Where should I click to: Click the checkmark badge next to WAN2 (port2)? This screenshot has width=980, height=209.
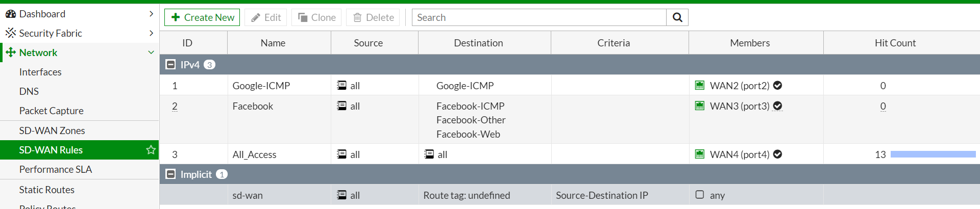coord(777,85)
